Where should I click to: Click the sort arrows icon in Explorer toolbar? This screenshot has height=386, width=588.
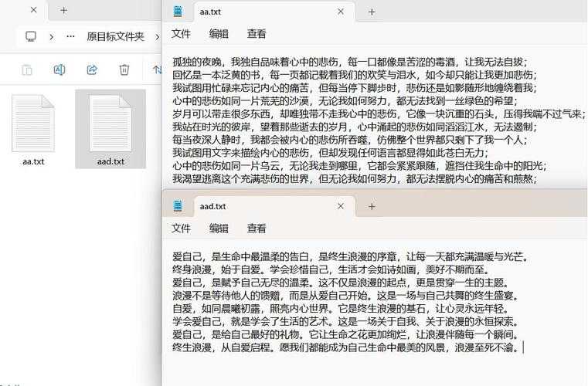(157, 69)
